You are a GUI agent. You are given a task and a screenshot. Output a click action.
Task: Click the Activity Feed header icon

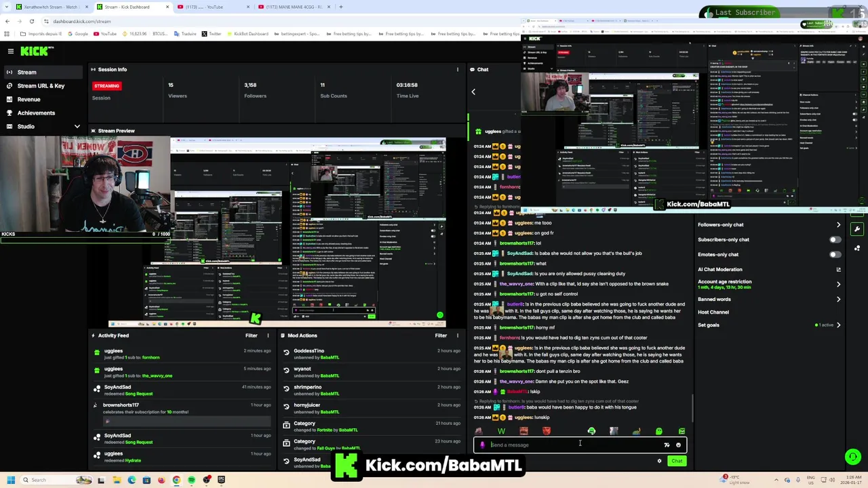93,335
